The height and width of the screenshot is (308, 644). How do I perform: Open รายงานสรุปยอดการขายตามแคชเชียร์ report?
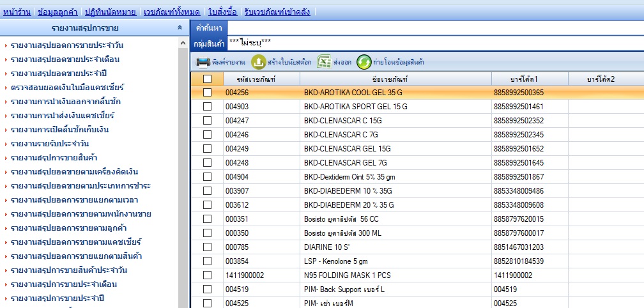point(76,242)
